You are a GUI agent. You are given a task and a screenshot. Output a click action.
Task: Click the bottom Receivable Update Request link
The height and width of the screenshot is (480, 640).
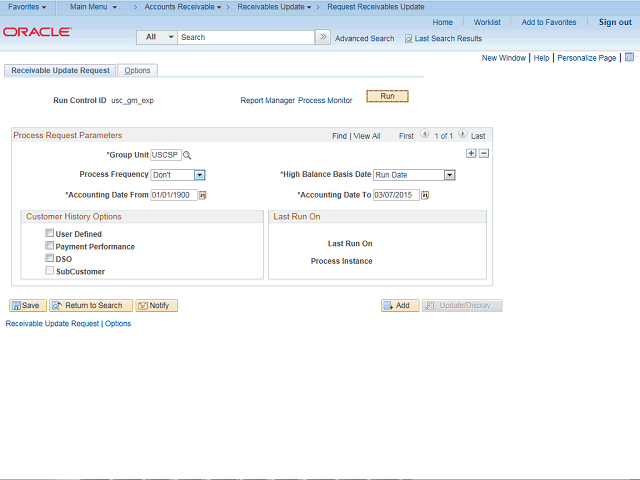52,324
